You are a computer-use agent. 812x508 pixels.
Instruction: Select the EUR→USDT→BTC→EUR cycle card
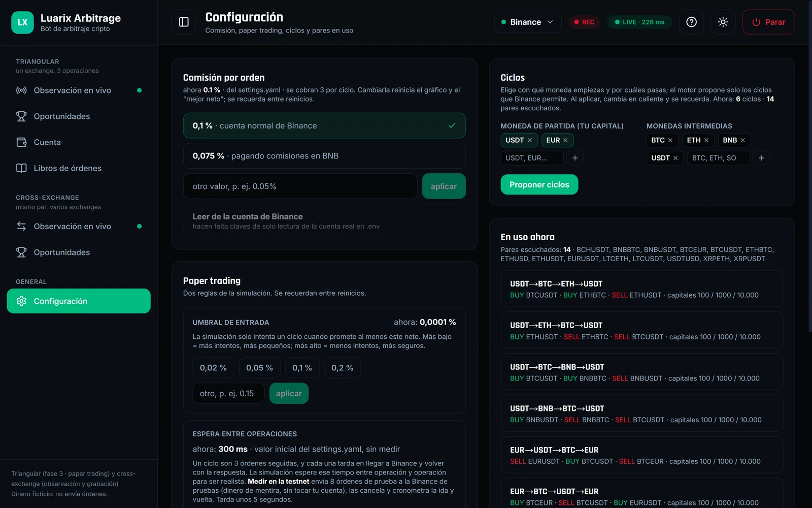pos(642,455)
